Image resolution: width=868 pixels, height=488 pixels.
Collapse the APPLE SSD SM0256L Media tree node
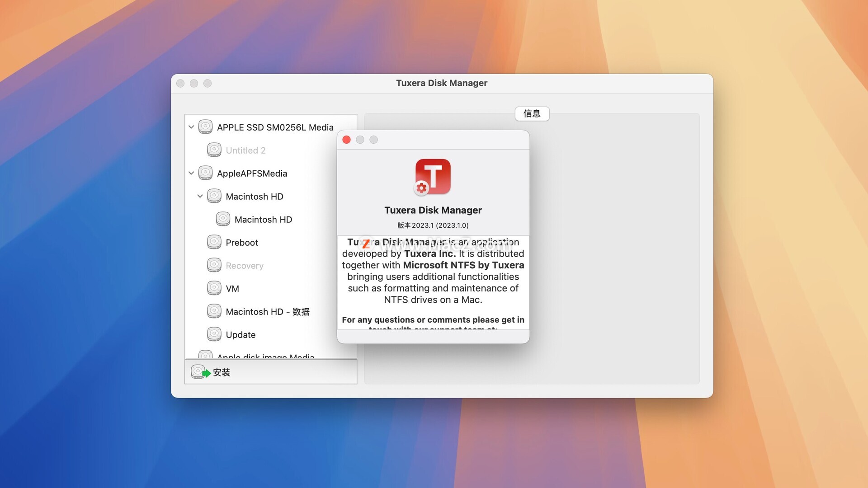click(x=191, y=127)
